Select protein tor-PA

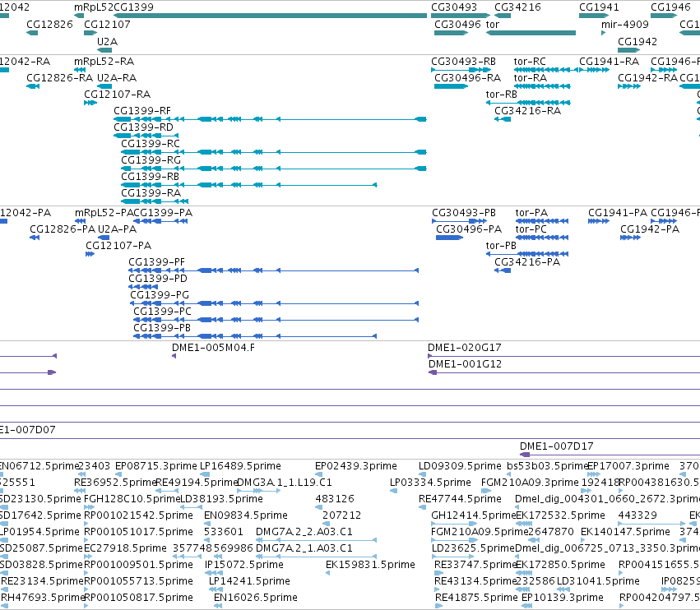click(x=531, y=213)
